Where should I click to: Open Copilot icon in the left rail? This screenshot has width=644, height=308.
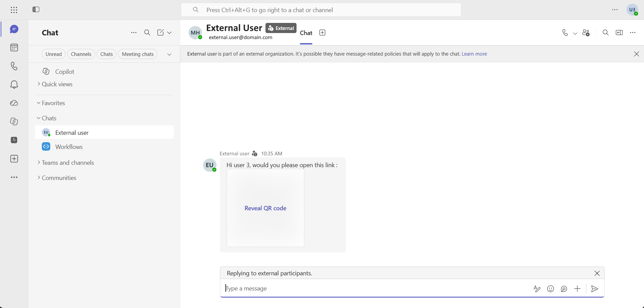click(14, 122)
